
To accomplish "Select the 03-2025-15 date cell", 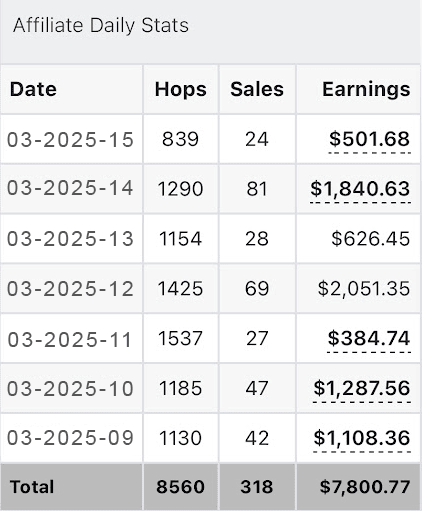I will coord(70,139).
